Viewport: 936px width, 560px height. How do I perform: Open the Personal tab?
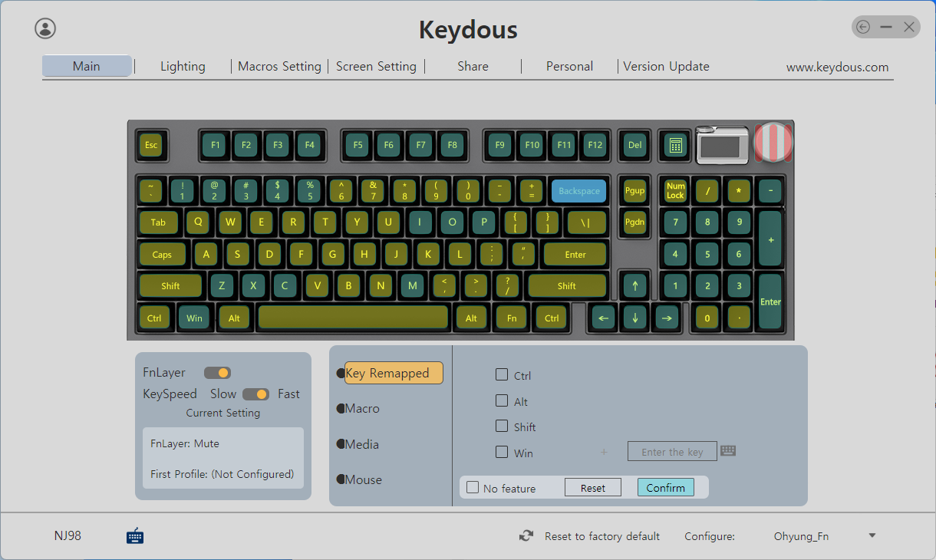click(569, 66)
